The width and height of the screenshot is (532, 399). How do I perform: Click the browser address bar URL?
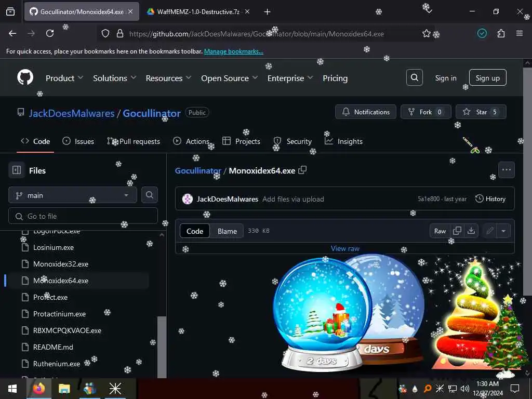[x=256, y=34]
